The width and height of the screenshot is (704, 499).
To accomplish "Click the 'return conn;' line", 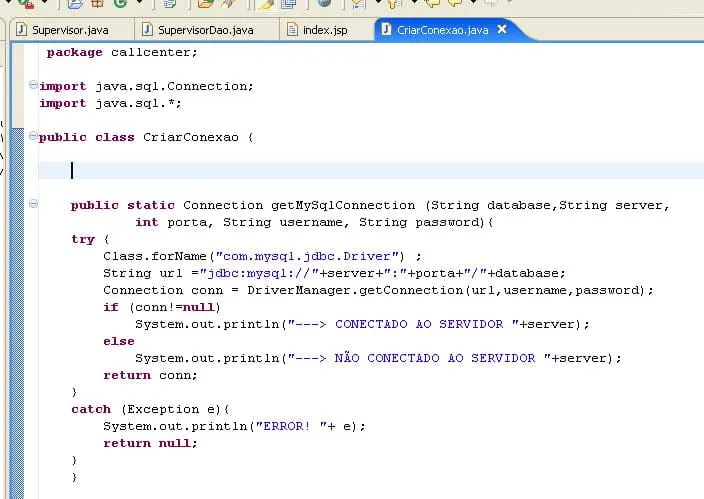I will (150, 375).
